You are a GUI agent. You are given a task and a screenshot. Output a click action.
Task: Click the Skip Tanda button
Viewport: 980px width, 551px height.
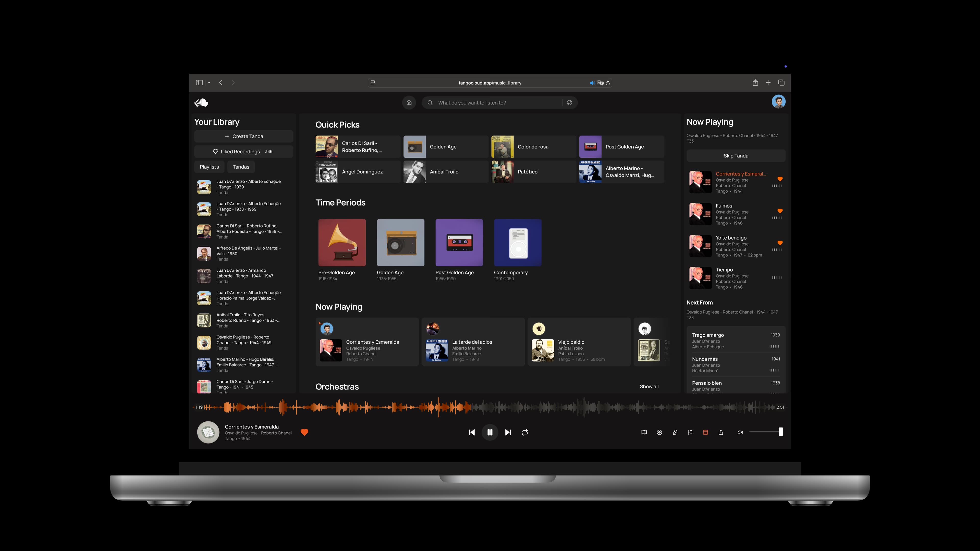tap(736, 156)
